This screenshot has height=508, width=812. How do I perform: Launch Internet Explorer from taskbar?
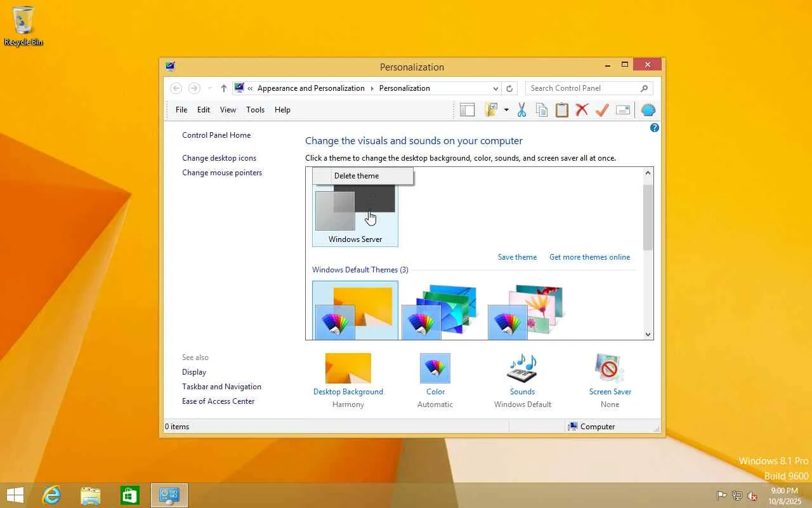51,495
